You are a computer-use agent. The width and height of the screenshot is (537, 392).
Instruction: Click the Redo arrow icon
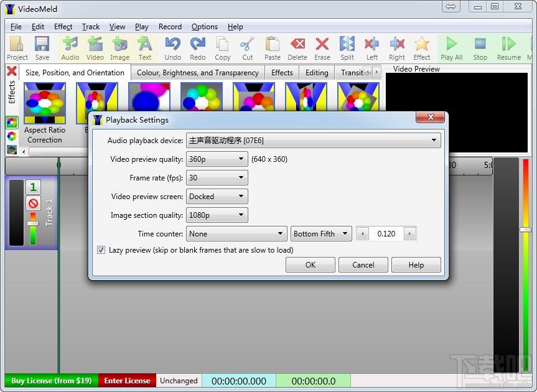point(198,48)
